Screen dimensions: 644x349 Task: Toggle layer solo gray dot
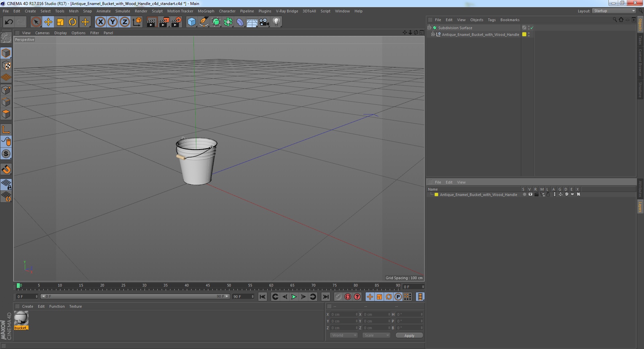[524, 194]
